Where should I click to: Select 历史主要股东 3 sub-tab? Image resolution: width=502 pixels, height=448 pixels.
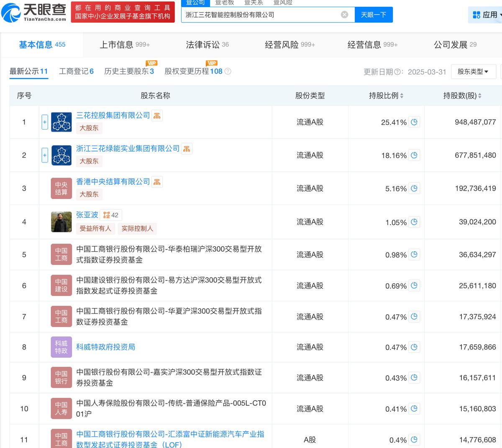(x=129, y=71)
